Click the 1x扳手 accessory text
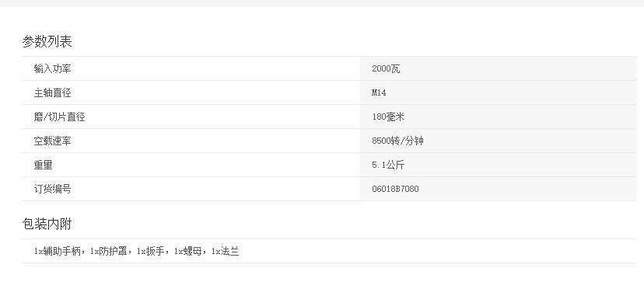 [x=151, y=251]
